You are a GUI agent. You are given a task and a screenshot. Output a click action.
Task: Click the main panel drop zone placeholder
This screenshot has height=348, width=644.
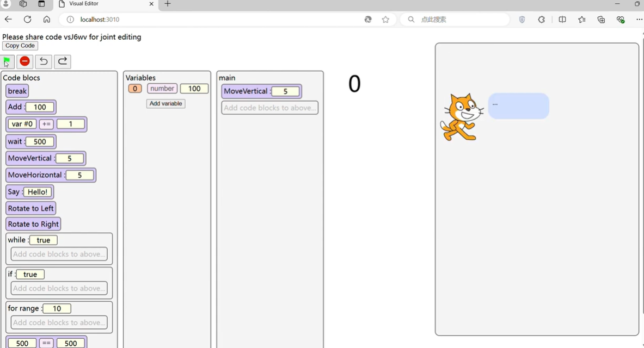click(270, 108)
